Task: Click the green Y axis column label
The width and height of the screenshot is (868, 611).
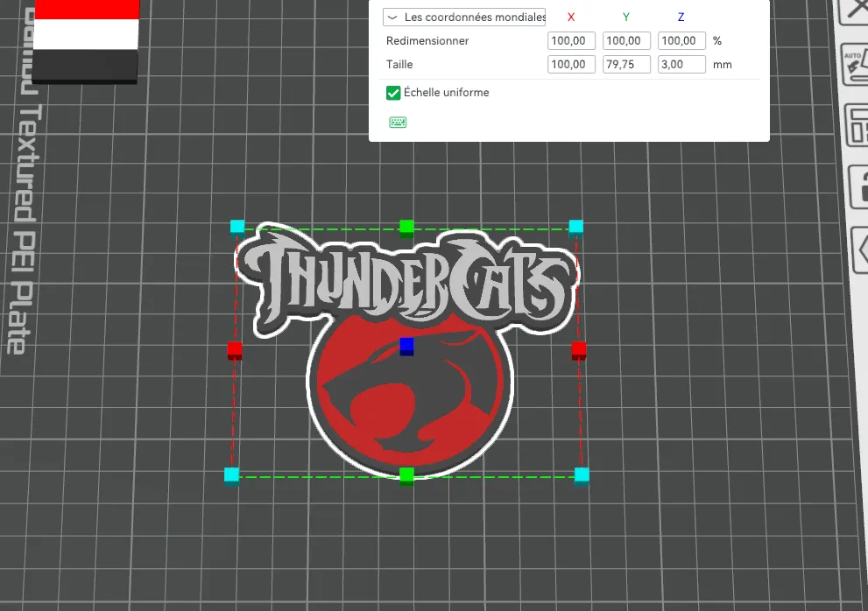Action: (x=626, y=18)
